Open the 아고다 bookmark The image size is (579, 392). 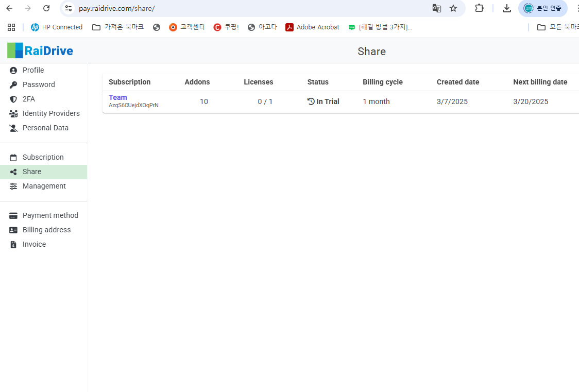point(263,27)
